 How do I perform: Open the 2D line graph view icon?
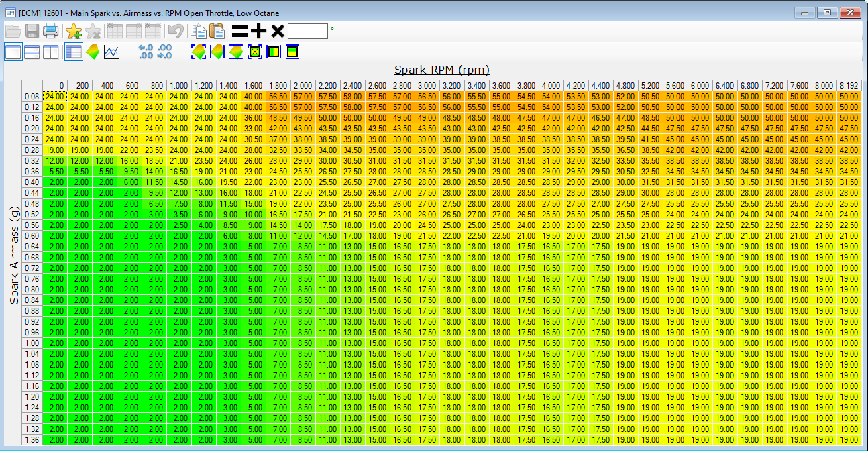(111, 52)
